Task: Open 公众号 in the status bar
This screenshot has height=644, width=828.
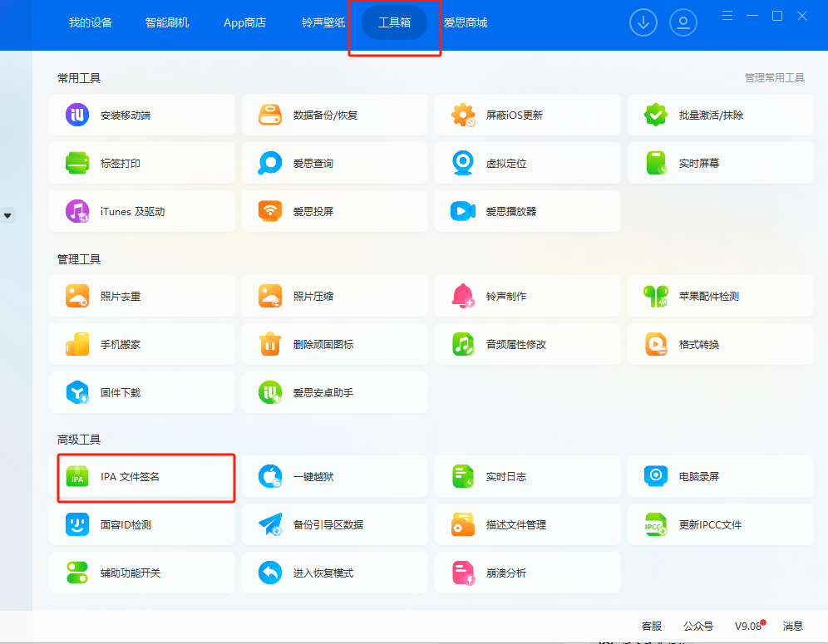Action: click(698, 626)
